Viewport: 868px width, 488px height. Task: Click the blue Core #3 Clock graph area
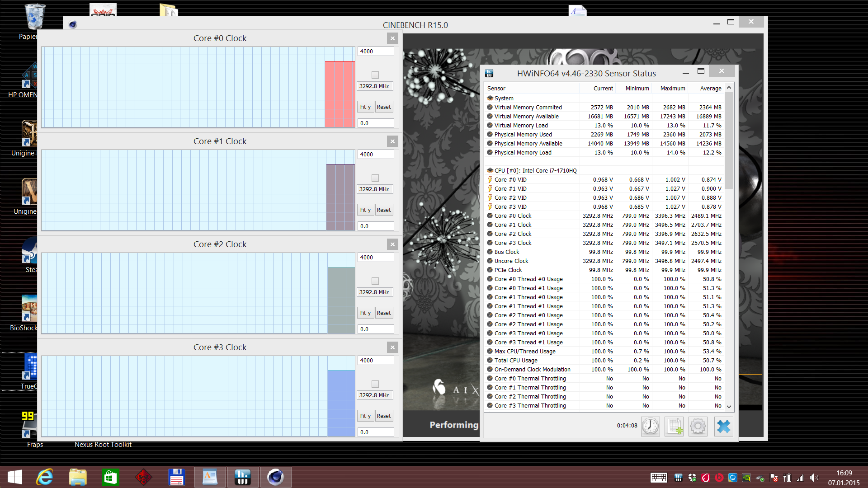click(x=341, y=404)
